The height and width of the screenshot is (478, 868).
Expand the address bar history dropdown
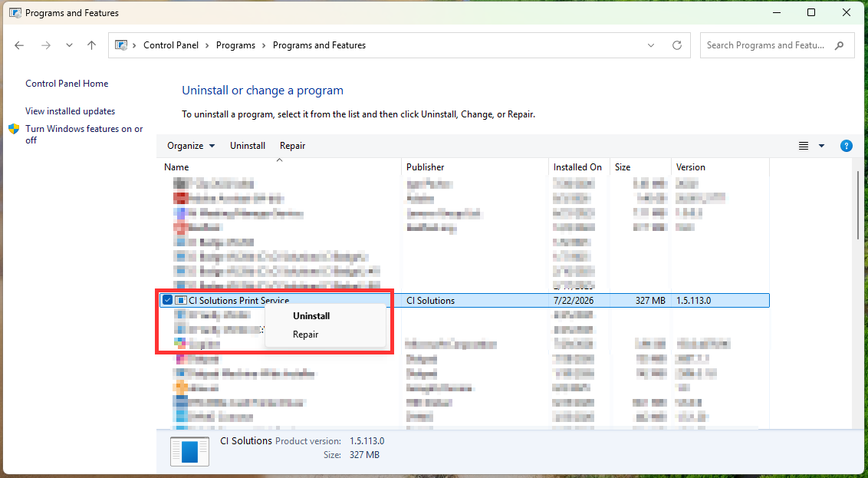click(651, 45)
